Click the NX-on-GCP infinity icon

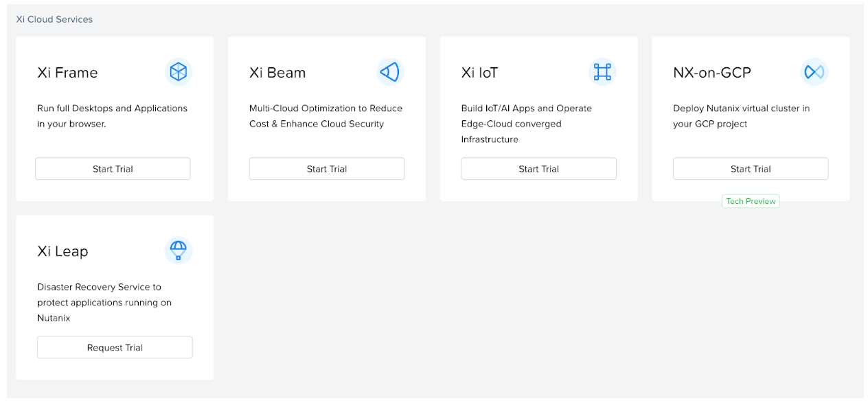[814, 72]
